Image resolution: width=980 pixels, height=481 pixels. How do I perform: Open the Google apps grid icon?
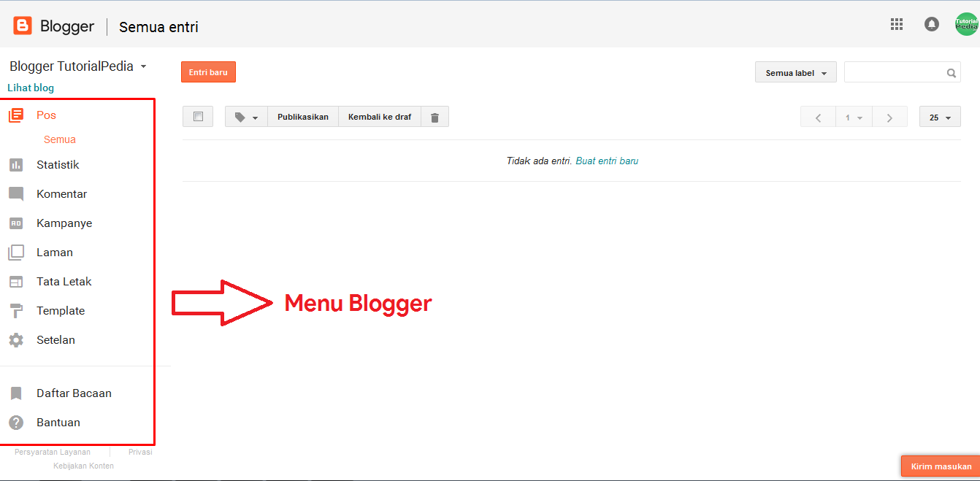pos(897,24)
